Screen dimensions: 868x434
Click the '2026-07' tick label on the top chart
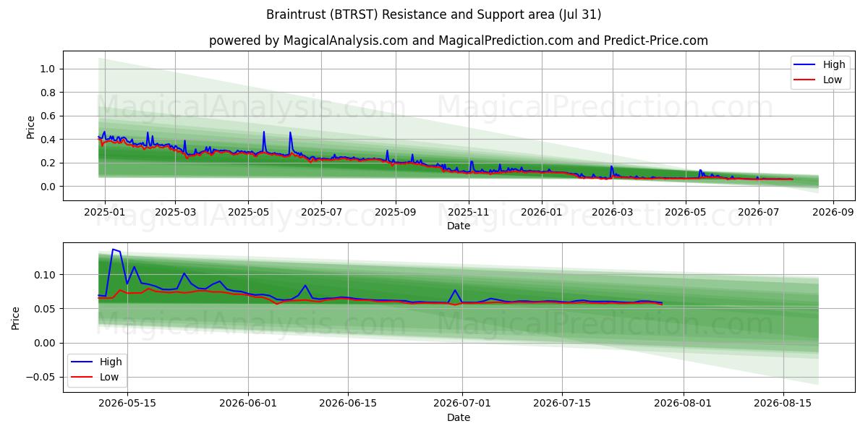pos(758,212)
